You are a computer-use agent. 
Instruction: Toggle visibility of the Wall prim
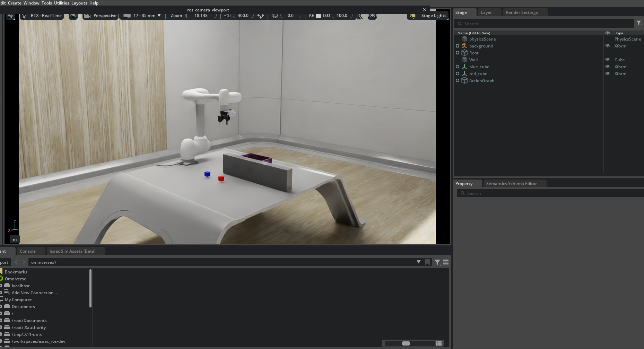coord(607,60)
